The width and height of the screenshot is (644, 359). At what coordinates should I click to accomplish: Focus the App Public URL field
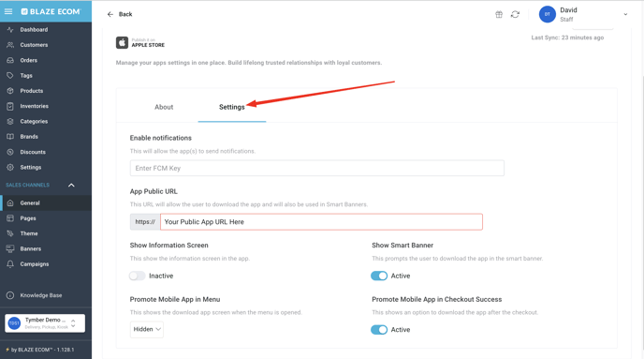pyautogui.click(x=321, y=221)
